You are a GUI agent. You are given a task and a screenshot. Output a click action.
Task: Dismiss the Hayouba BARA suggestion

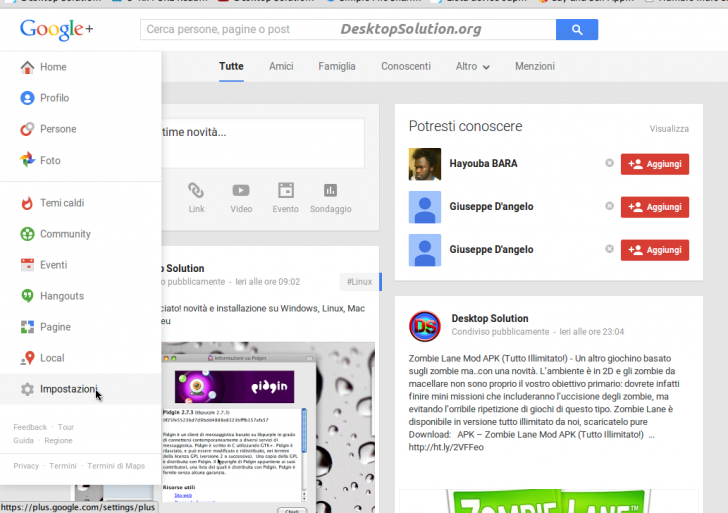[610, 163]
